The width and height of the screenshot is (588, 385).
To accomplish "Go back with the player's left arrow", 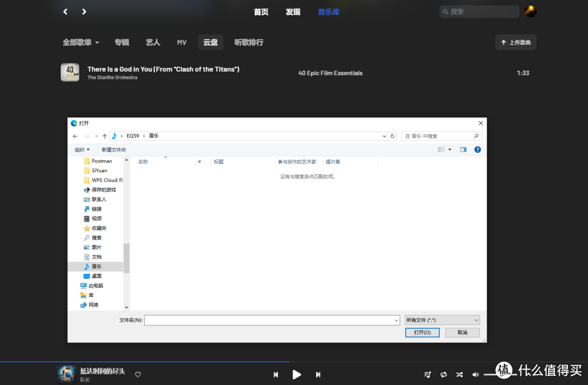I will 65,11.
